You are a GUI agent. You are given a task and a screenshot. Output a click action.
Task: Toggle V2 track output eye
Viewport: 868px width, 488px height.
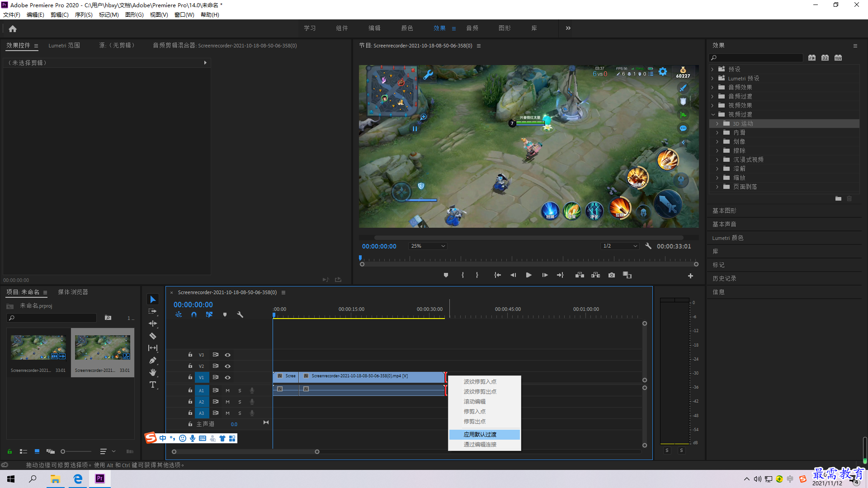[228, 366]
